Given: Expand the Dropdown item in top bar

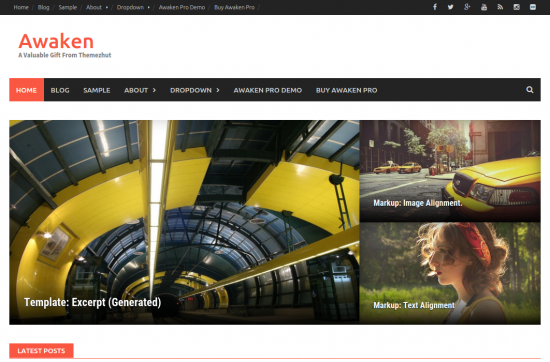Looking at the screenshot, I should pyautogui.click(x=133, y=7).
